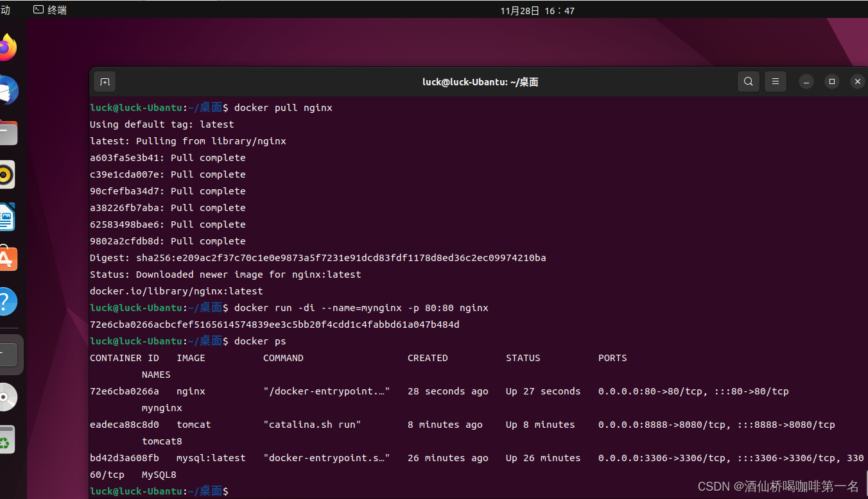Open Ubuntu Software from the dock
This screenshot has width=868, height=499.
coord(7,259)
